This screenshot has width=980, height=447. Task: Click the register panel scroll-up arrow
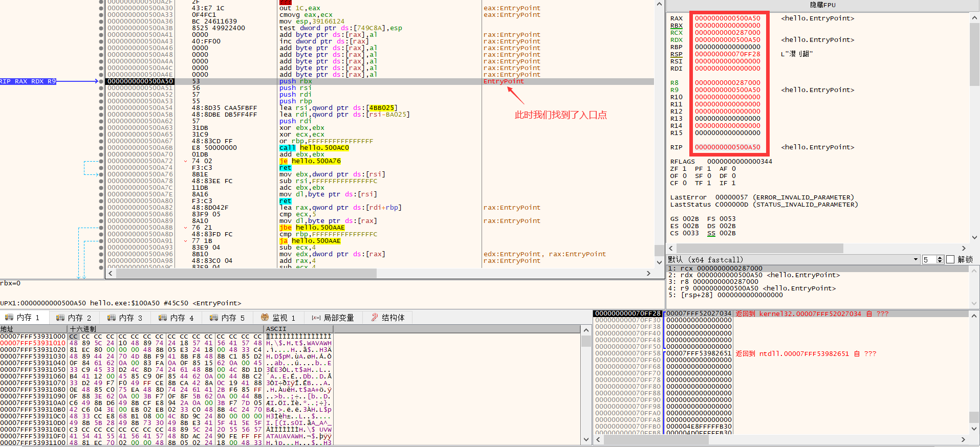974,18
